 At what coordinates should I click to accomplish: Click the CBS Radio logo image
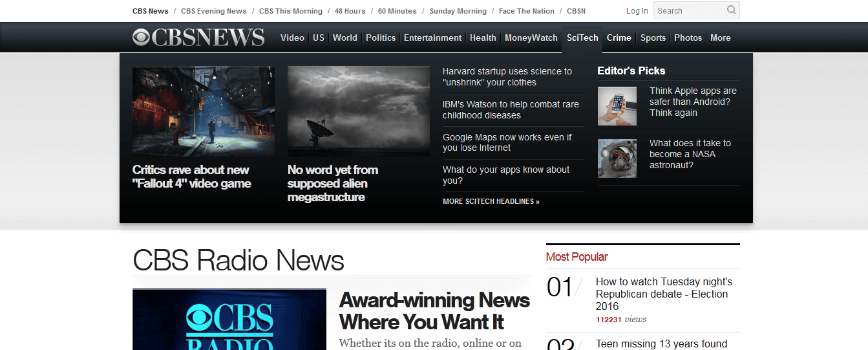point(229,320)
